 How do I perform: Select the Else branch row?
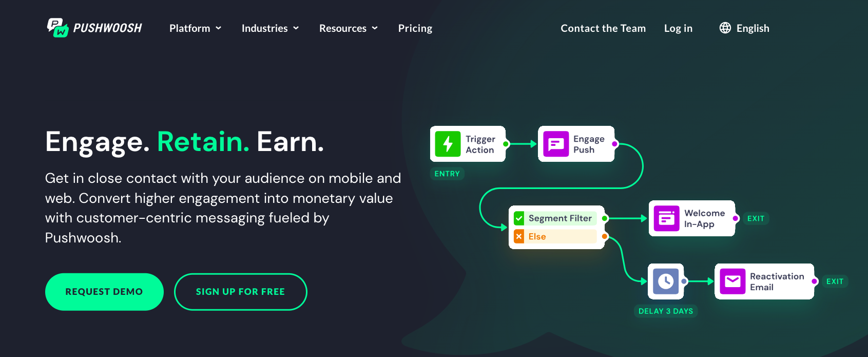(x=561, y=236)
